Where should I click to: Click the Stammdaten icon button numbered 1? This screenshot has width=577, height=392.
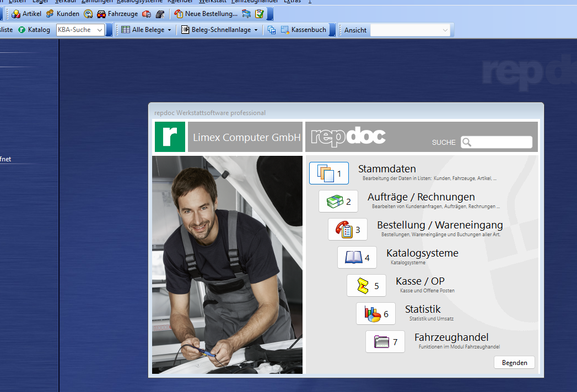point(329,173)
